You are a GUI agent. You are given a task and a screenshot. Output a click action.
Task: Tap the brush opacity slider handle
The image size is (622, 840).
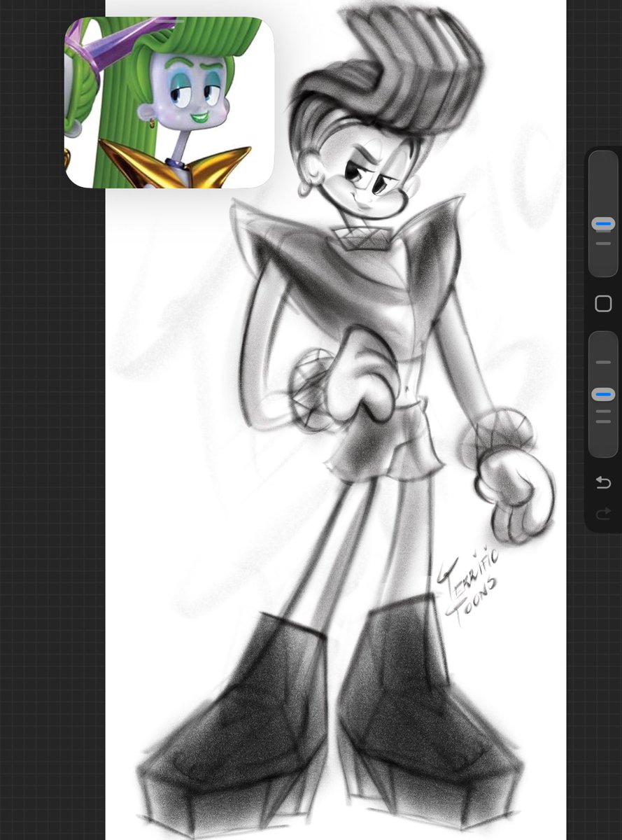(602, 395)
